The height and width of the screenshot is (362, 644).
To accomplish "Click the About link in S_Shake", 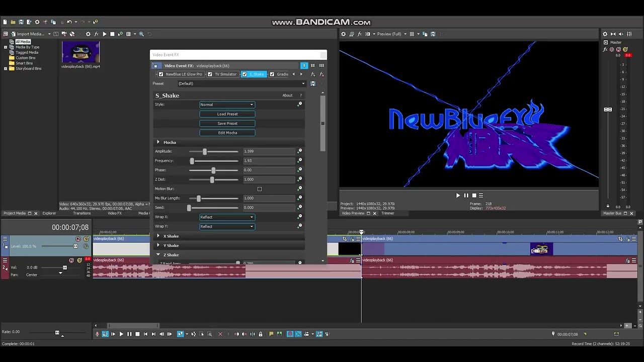I will [x=287, y=96].
